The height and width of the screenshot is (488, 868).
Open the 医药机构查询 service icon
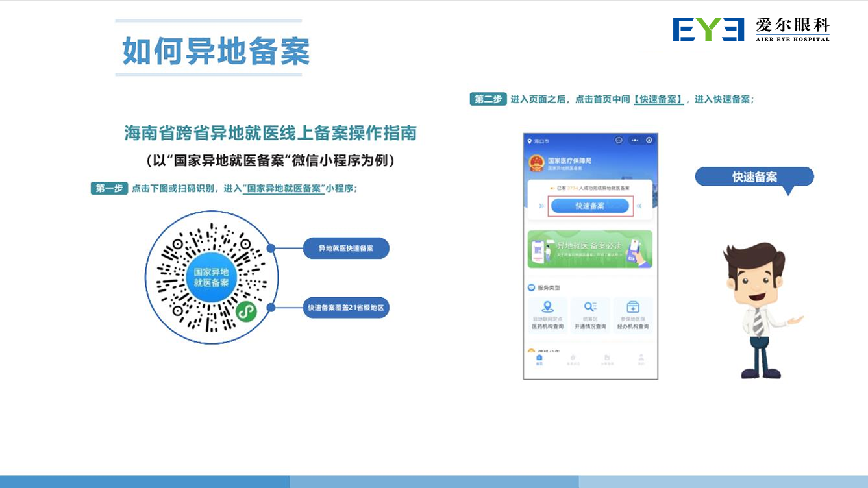[x=547, y=308]
